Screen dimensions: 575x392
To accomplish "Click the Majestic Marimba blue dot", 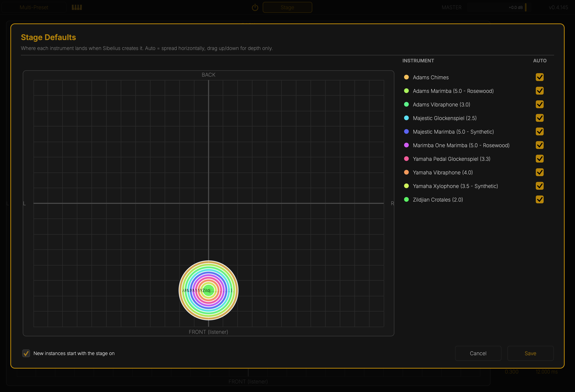I will [406, 132].
